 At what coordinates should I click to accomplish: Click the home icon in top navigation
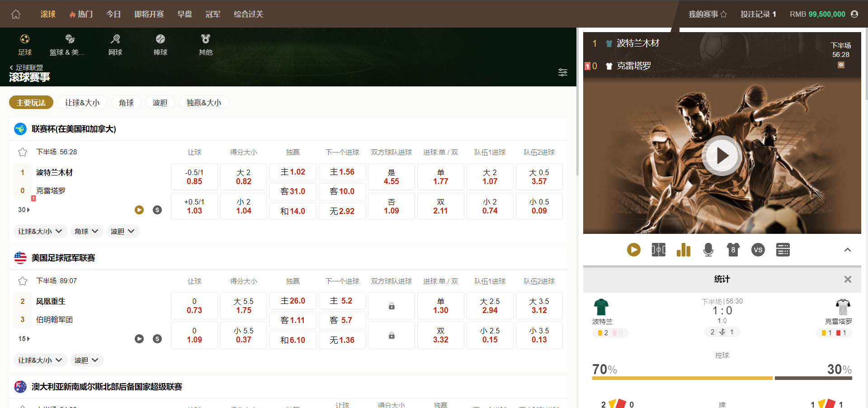tap(16, 14)
